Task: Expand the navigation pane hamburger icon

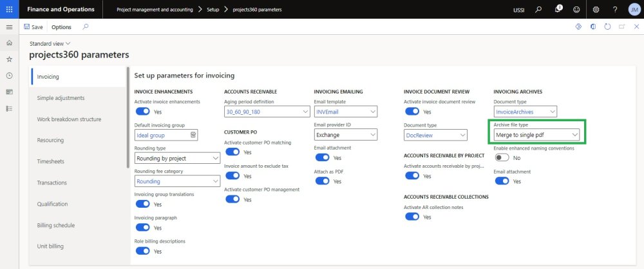Action: (x=9, y=27)
